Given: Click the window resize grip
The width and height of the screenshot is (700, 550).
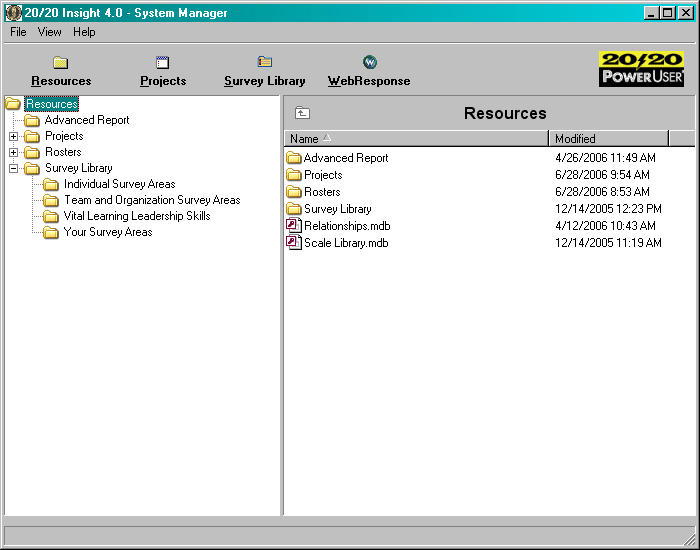Looking at the screenshot, I should click(x=689, y=539).
